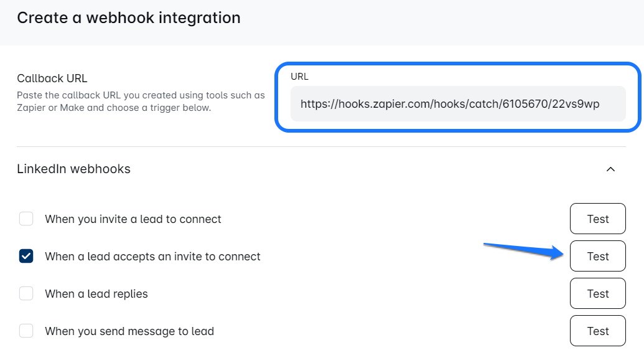Collapse the LinkedIn webhooks section chevron
The image size is (644, 350).
click(x=610, y=169)
